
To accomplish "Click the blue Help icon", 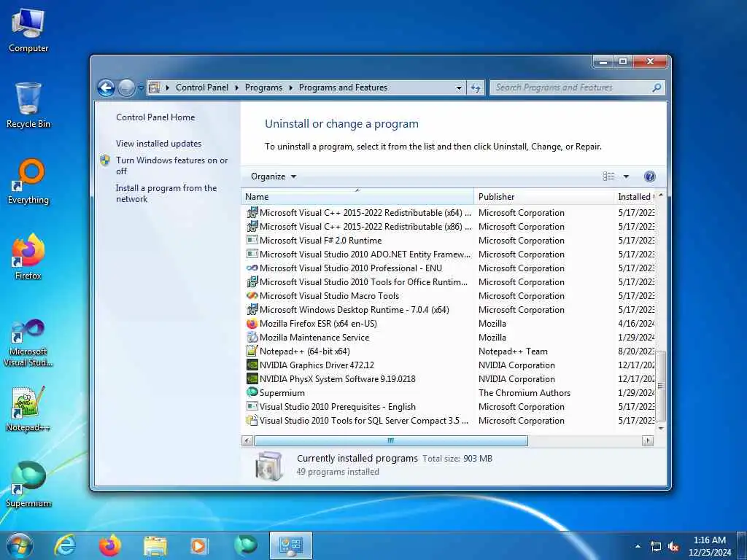I will [x=649, y=176].
